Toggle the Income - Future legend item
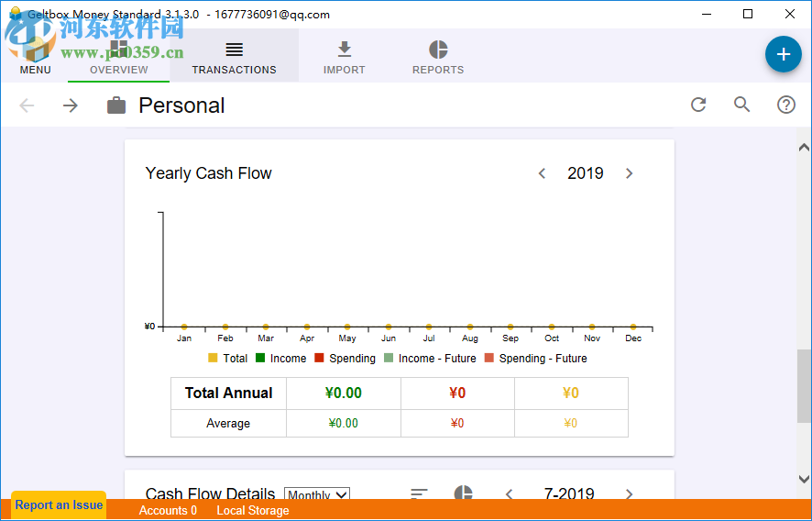Viewport: 812px width, 521px height. (x=430, y=359)
